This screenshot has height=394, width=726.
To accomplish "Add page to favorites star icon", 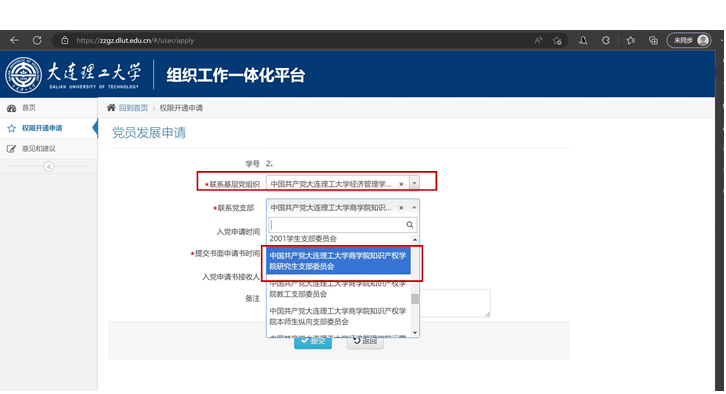I will (x=557, y=41).
